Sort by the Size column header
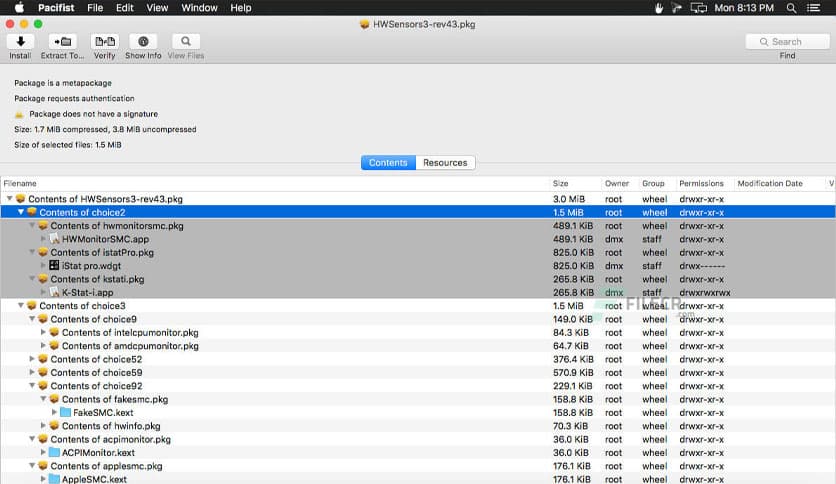The height and width of the screenshot is (484, 836). tap(575, 183)
